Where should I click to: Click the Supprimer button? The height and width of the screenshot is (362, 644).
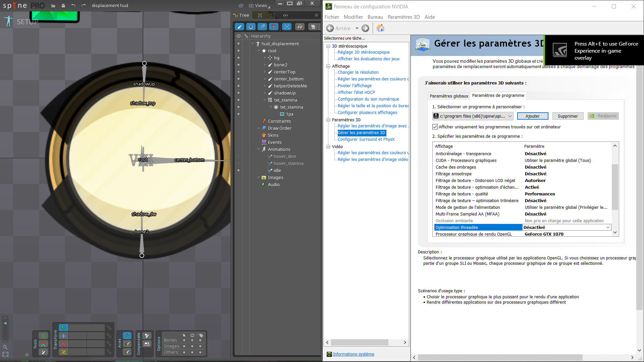[568, 116]
